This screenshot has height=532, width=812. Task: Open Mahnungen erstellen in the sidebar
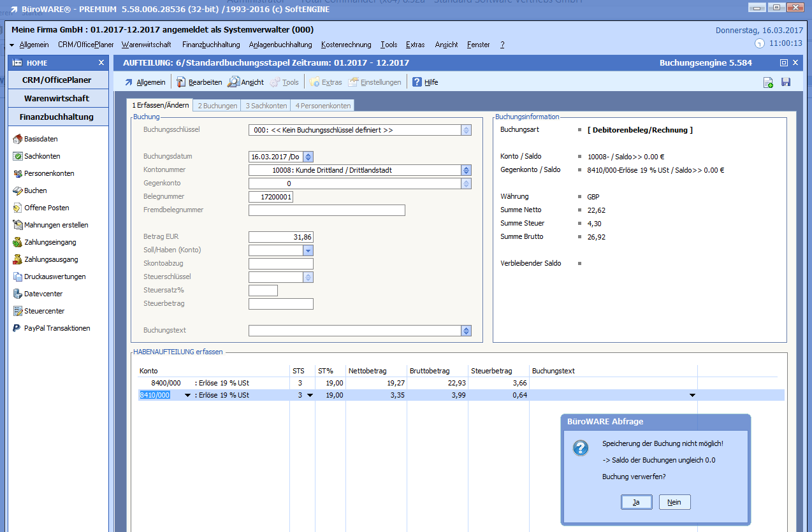coord(56,225)
